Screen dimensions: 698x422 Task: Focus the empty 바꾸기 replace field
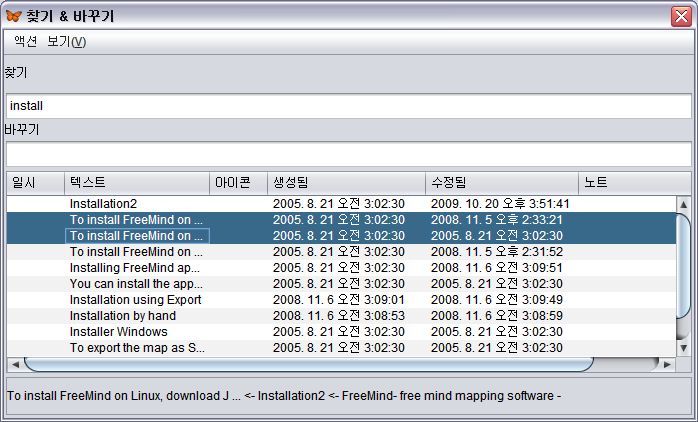[x=349, y=154]
